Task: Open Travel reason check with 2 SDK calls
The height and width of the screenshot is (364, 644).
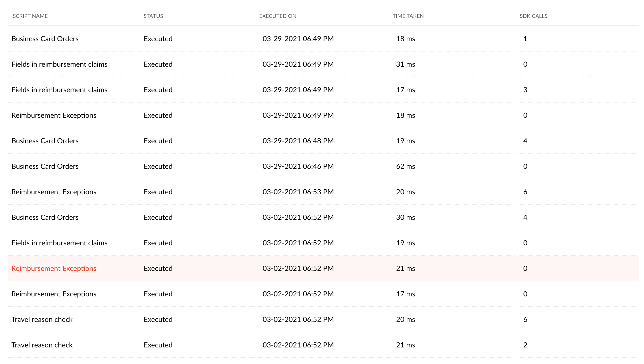Action: (42, 345)
